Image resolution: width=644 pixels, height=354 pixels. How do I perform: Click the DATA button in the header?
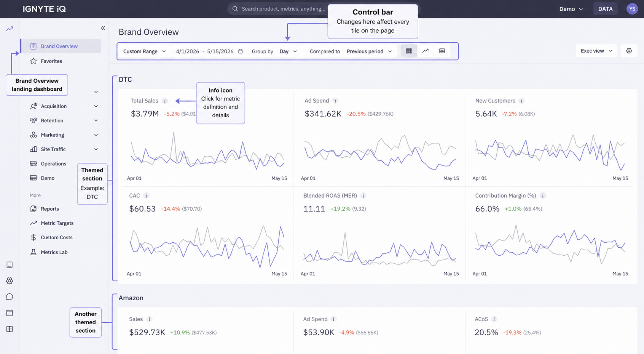click(x=605, y=9)
